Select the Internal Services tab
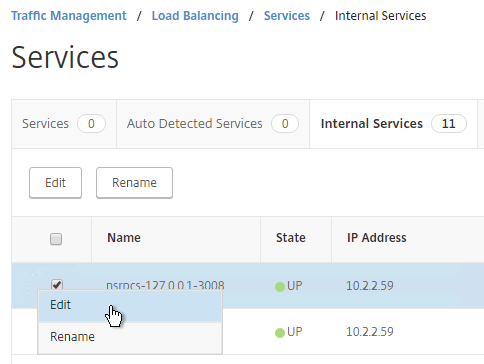Image resolution: width=484 pixels, height=364 pixels. [393, 124]
